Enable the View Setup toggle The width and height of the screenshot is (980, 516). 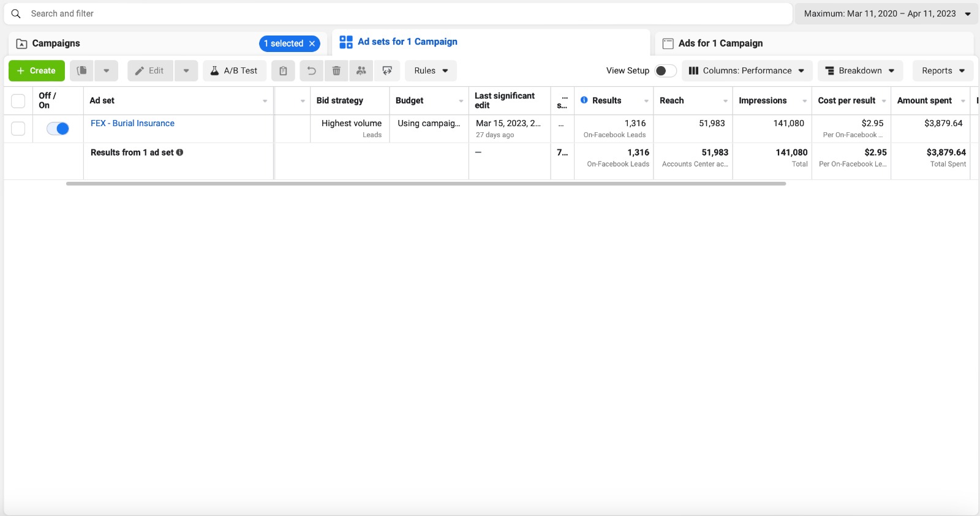(x=665, y=70)
